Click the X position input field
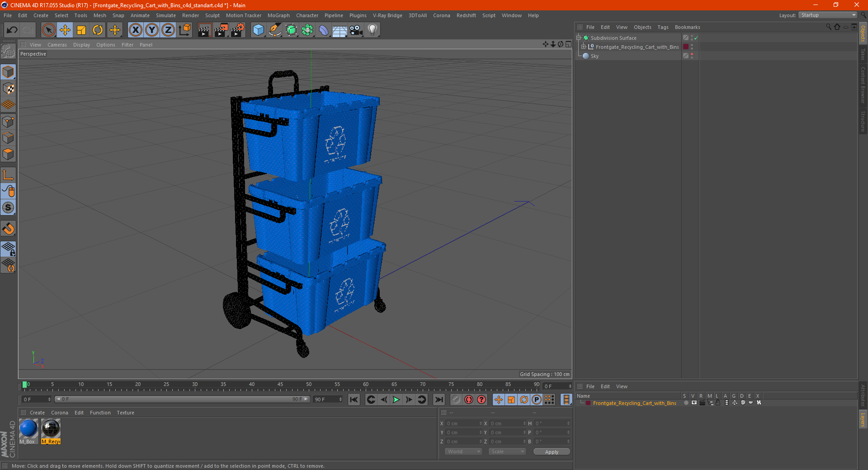 [x=463, y=423]
